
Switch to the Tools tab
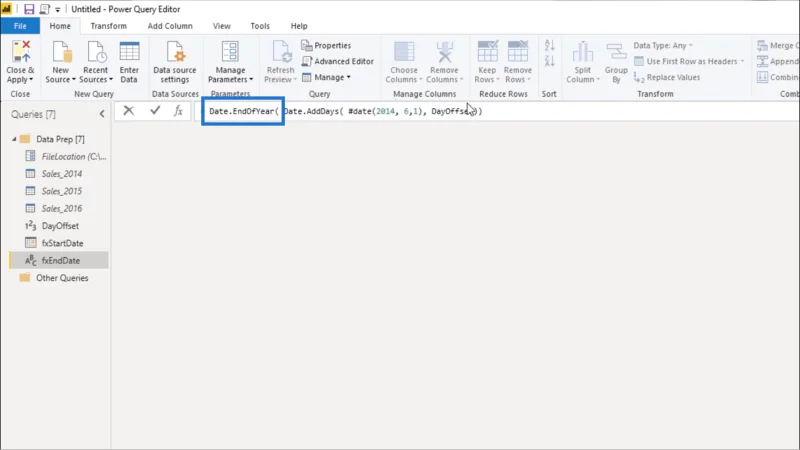coord(260,26)
